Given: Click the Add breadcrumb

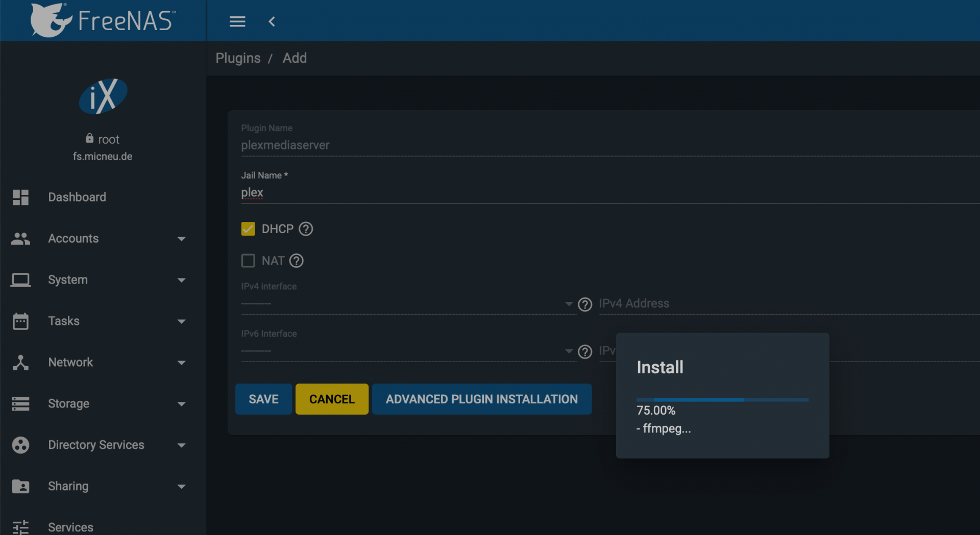Looking at the screenshot, I should pos(295,58).
